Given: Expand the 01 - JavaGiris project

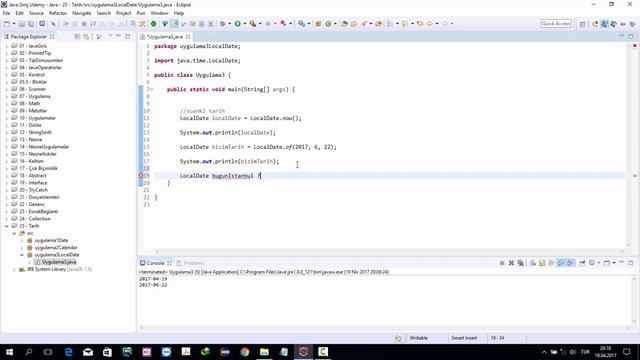Looking at the screenshot, I should pos(7,46).
